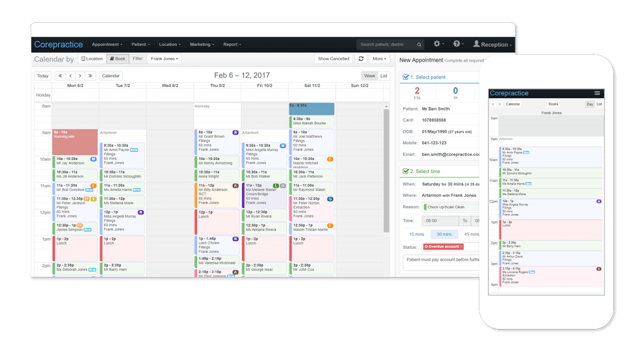
Task: Click the Calendar button on phone view
Action: [x=513, y=104]
